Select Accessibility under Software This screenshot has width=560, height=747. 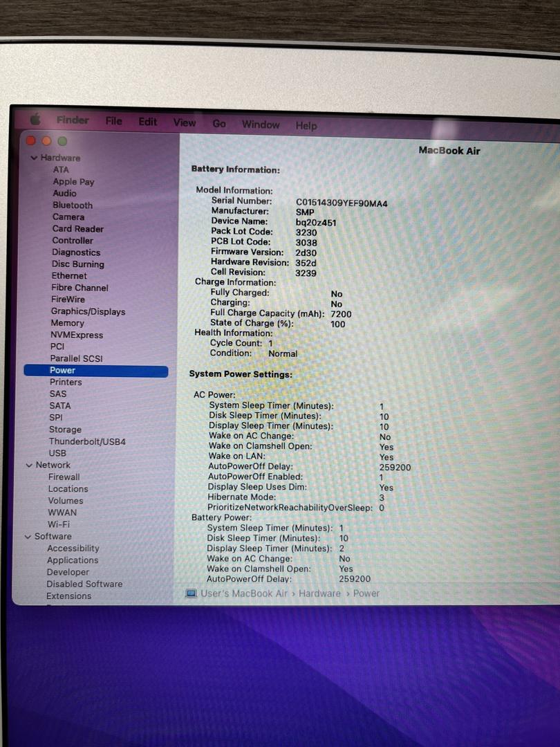tap(73, 548)
